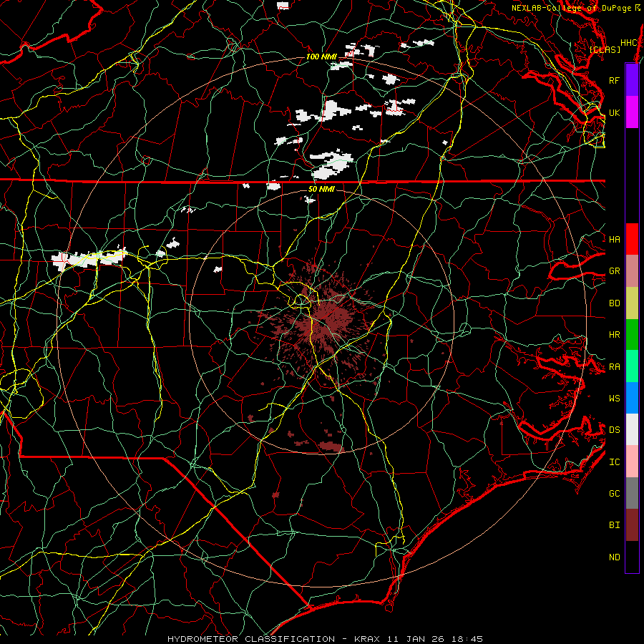Click the BD yellow legend color swatch
The height and width of the screenshot is (644, 644).
[x=632, y=303]
